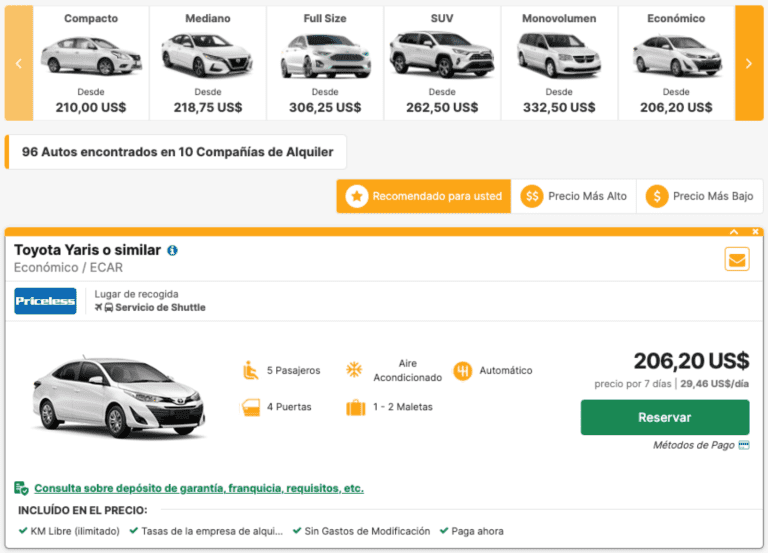Viewport: 768px width, 553px height.
Task: Close the Toyota Yaris result card
Action: [756, 232]
